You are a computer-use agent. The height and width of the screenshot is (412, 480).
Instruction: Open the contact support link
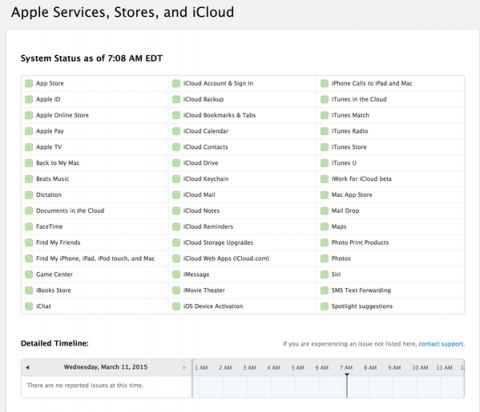pos(441,344)
